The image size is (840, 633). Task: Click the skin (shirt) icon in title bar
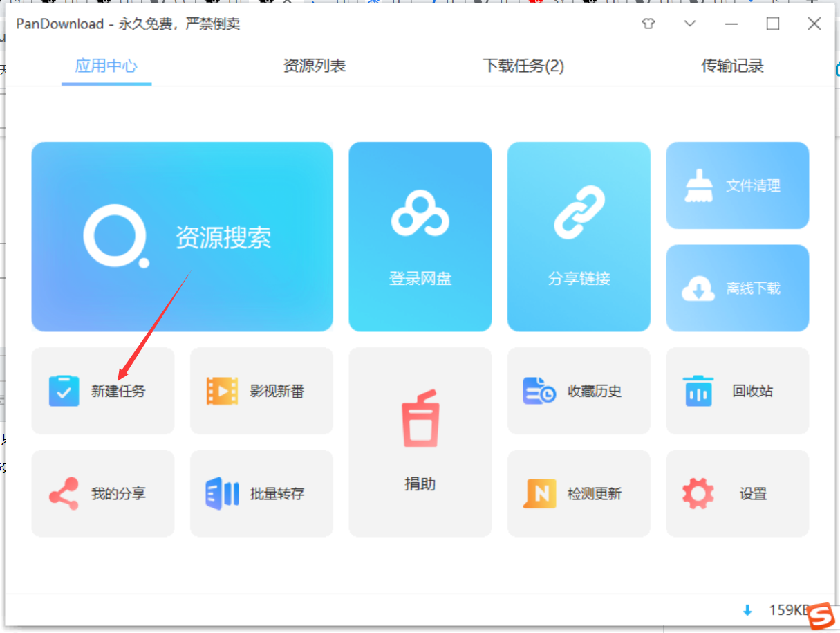pos(648,24)
